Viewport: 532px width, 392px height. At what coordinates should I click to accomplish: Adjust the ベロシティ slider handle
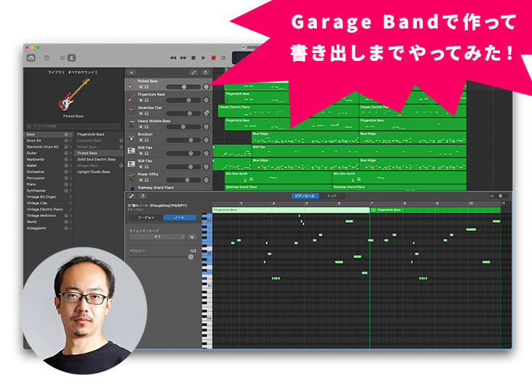pos(191,257)
